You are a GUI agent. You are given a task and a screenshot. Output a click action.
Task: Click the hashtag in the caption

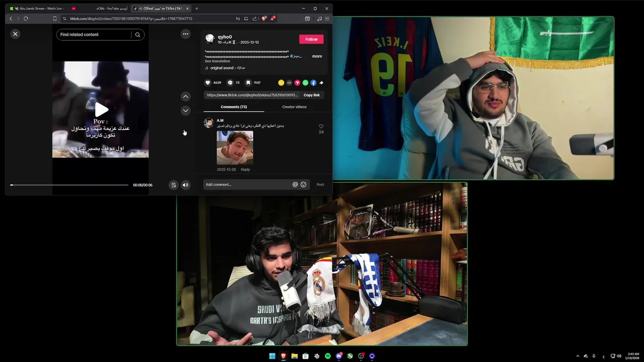(x=296, y=56)
